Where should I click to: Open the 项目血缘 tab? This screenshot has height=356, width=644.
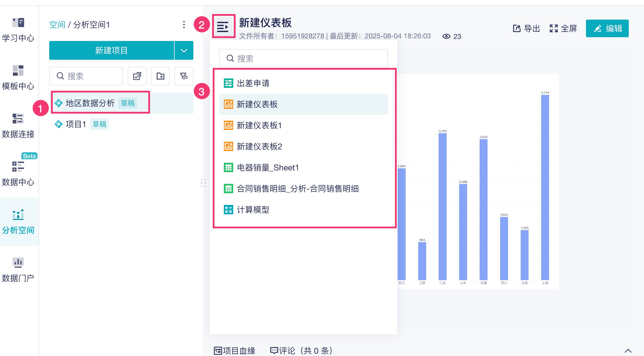(235, 350)
